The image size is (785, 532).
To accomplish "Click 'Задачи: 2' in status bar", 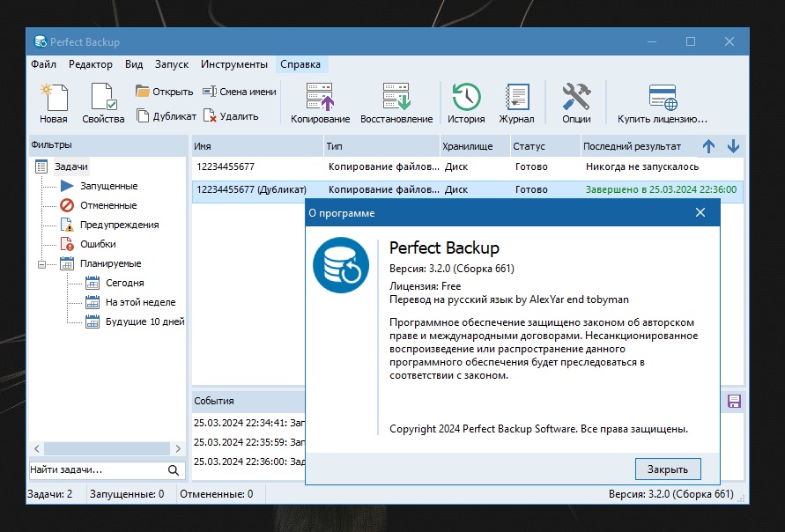I will pos(49,494).
